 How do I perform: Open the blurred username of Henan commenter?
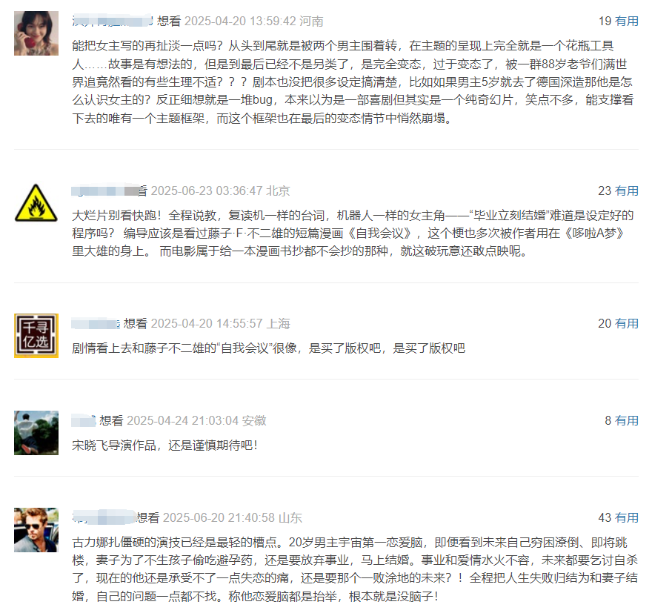(x=113, y=21)
